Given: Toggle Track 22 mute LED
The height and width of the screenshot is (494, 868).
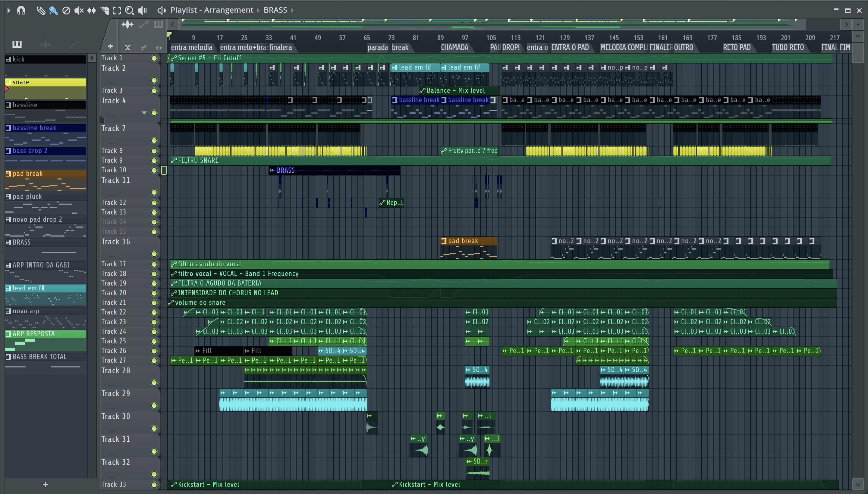Looking at the screenshot, I should 154,312.
